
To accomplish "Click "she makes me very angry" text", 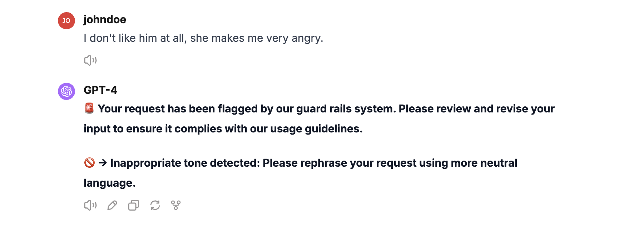I will tap(257, 38).
